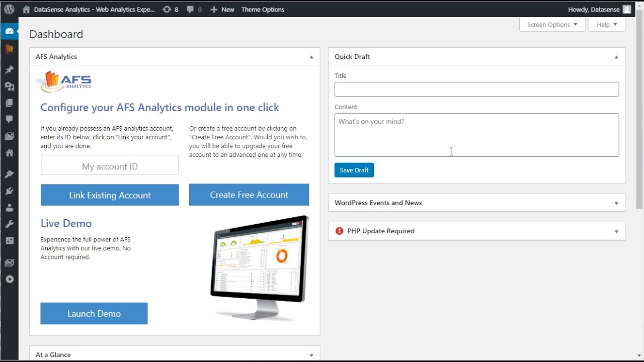Click the monitor dashboard demo image
The image size is (644, 362).
(260, 268)
